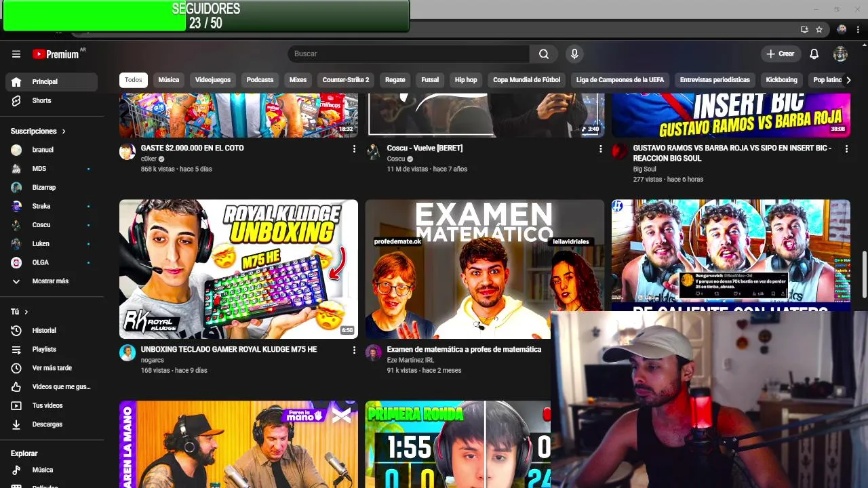Select the Counter-Strike 2 filter chip

click(x=346, y=80)
